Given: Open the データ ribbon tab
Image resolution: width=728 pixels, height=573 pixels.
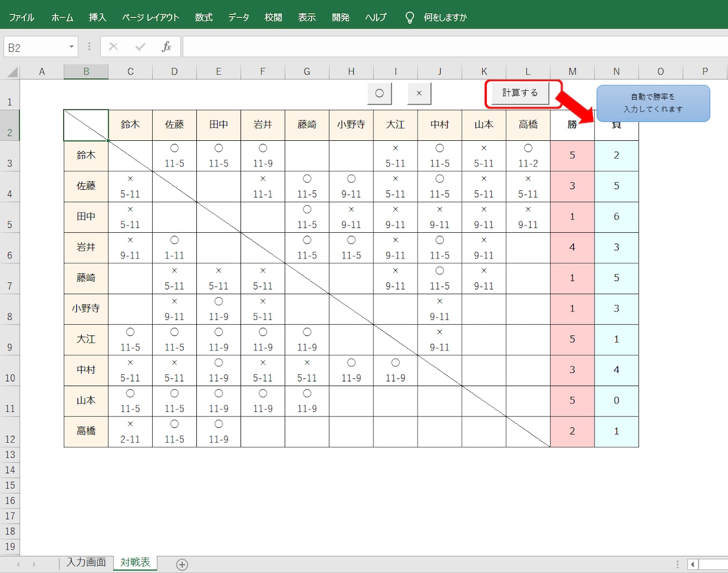Looking at the screenshot, I should click(239, 17).
